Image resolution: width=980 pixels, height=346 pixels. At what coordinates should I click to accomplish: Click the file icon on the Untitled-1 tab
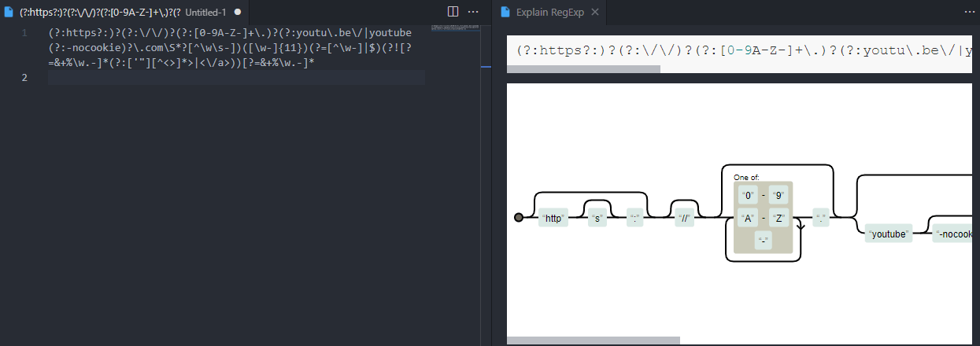(x=9, y=13)
